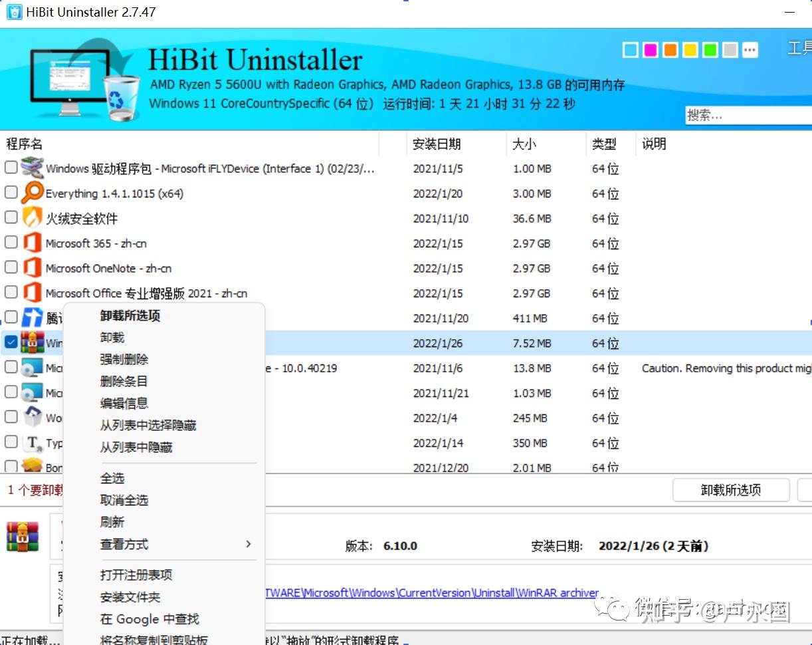
Task: Click the Everything magnifier icon
Action: point(32,193)
